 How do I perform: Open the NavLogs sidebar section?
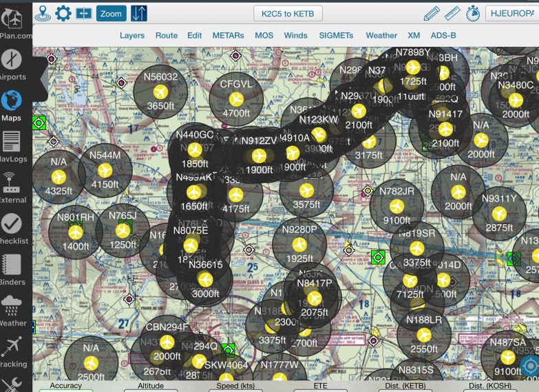click(x=12, y=146)
